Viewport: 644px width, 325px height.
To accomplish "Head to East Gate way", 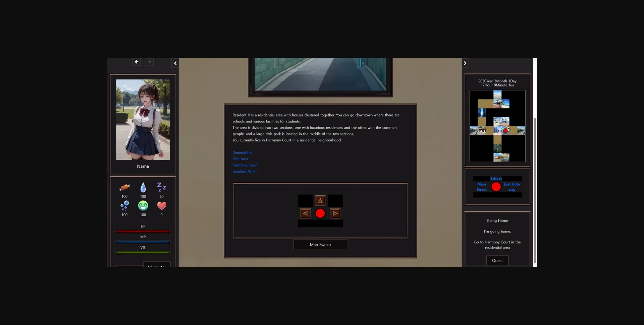I will point(512,187).
